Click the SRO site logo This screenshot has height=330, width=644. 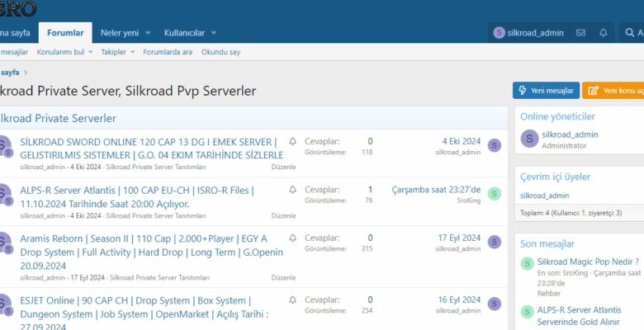[x=17, y=9]
